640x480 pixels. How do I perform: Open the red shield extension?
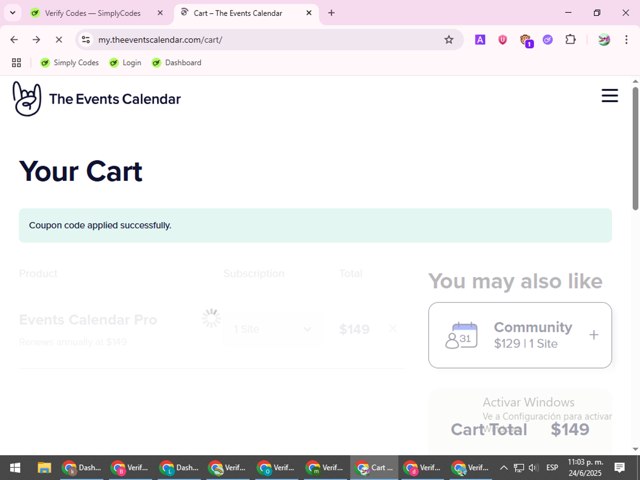coord(502,40)
